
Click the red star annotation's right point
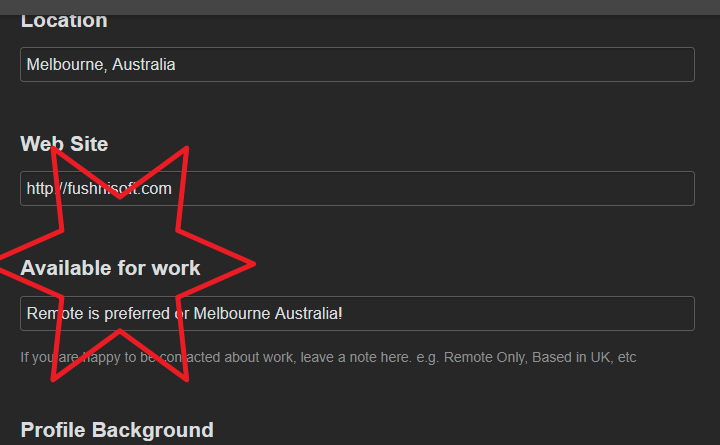pos(250,265)
